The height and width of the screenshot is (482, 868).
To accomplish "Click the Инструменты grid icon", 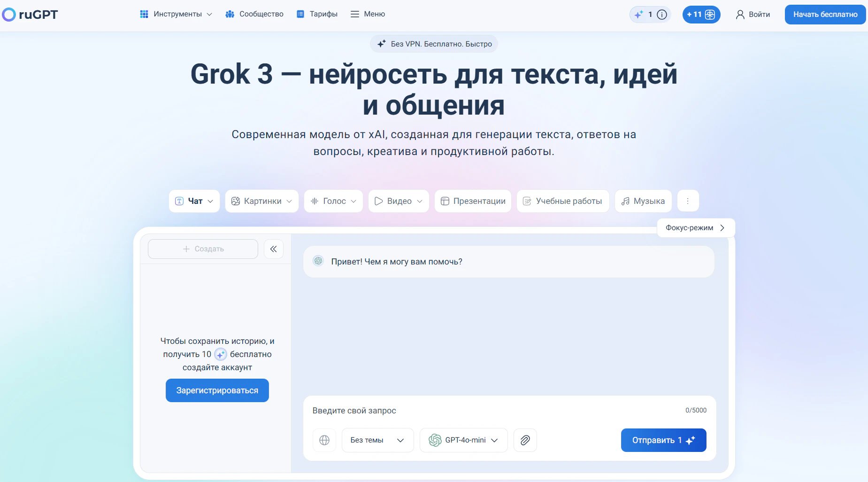I will [x=144, y=14].
